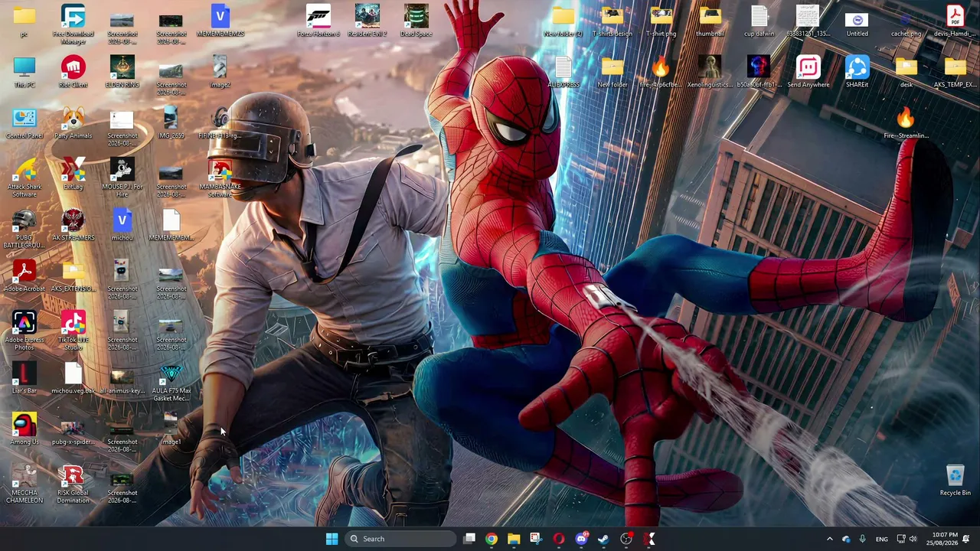Image resolution: width=980 pixels, height=551 pixels.
Task: Select the Send Anywhere desktop shortcut
Action: point(808,73)
